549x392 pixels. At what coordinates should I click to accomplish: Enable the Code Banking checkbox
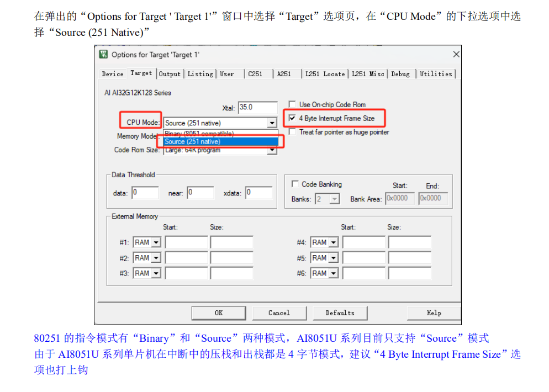295,184
